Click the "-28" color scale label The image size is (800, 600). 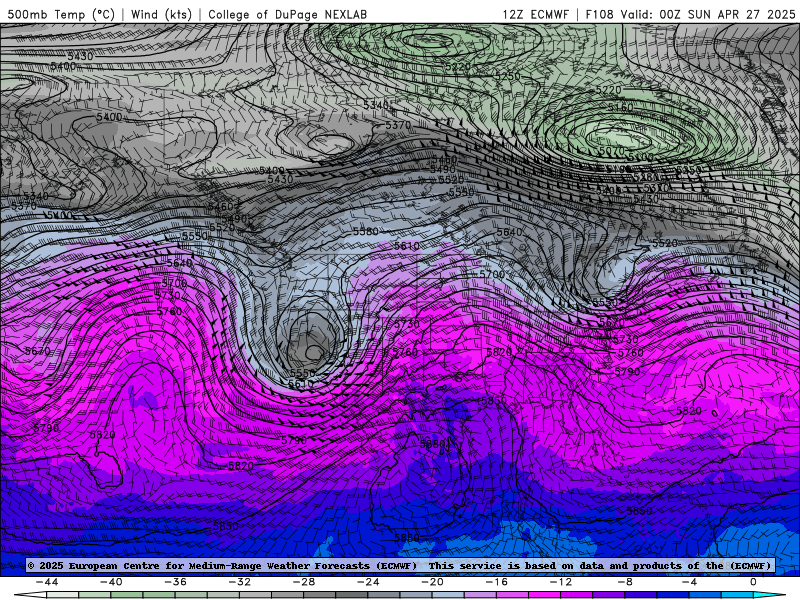(x=304, y=582)
